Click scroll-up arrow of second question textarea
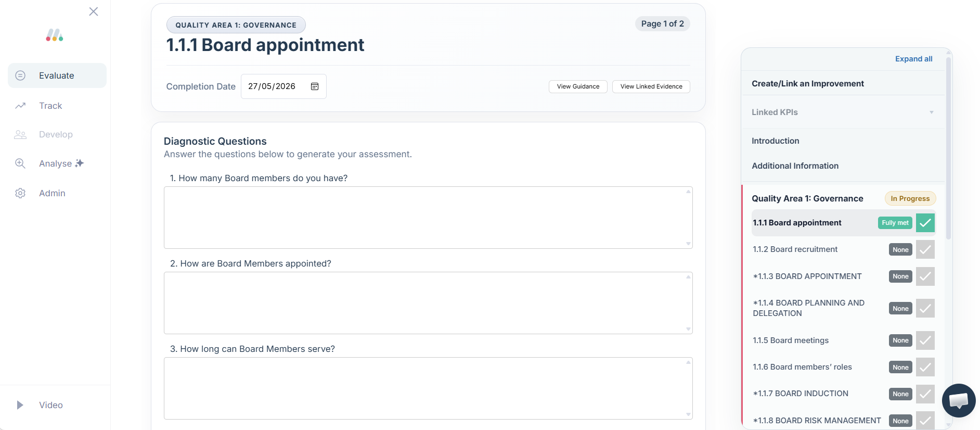 pos(688,277)
